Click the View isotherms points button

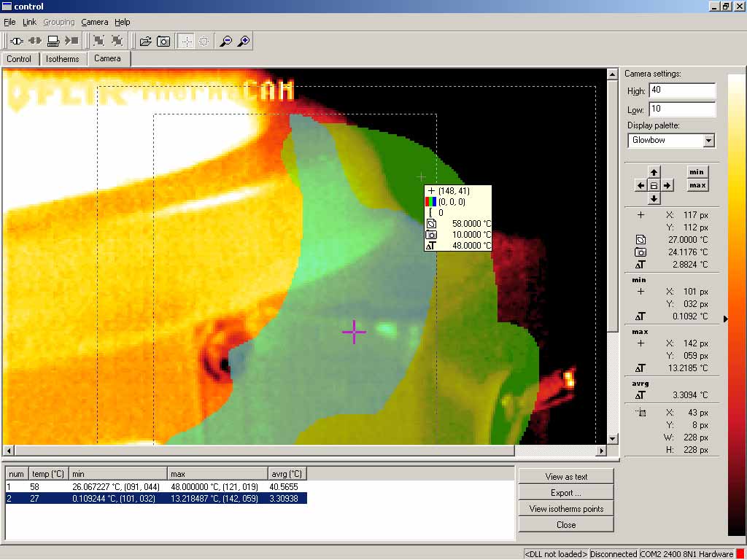click(x=566, y=509)
